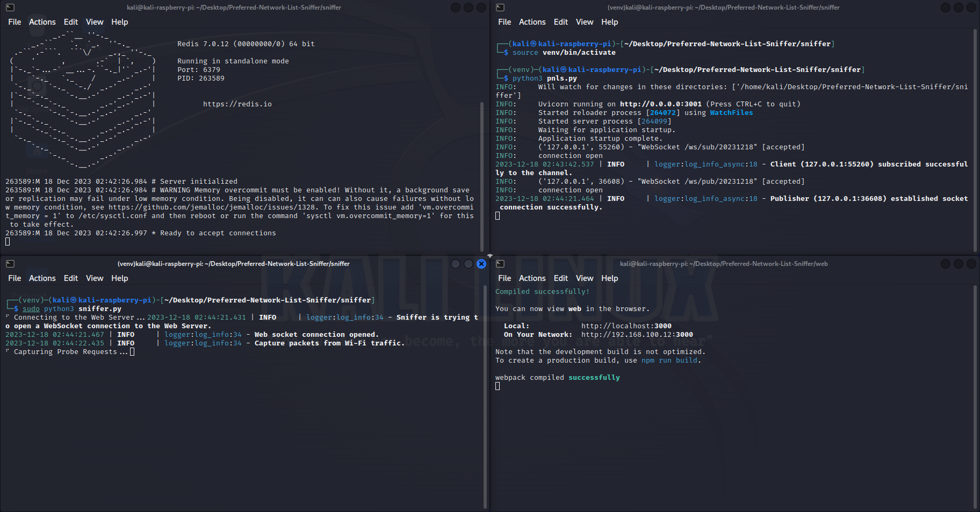Click the terminal icon in the pnls.py window title bar
Viewport: 980px width, 512px height.
tap(500, 7)
